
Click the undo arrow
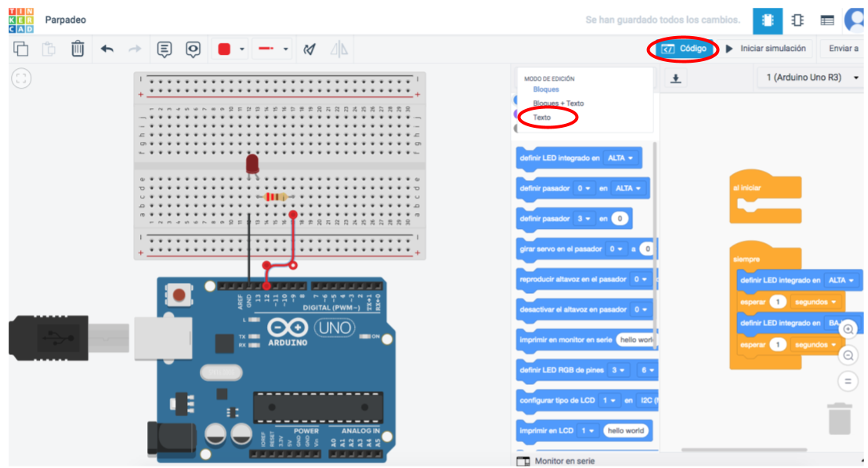(x=107, y=49)
